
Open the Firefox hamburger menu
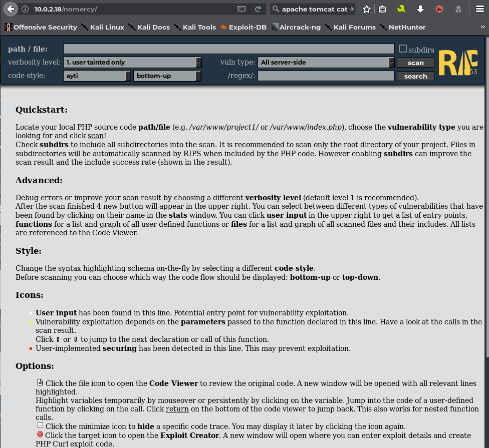pyautogui.click(x=479, y=9)
